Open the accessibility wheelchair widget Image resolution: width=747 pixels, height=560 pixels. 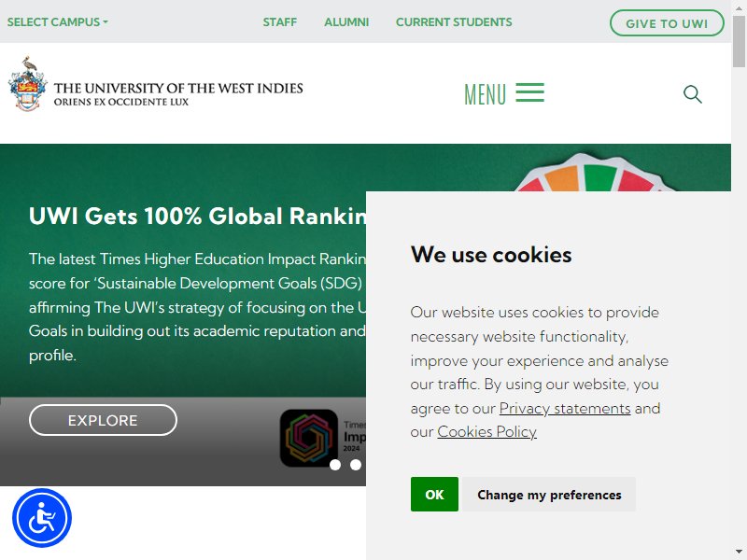click(x=42, y=518)
